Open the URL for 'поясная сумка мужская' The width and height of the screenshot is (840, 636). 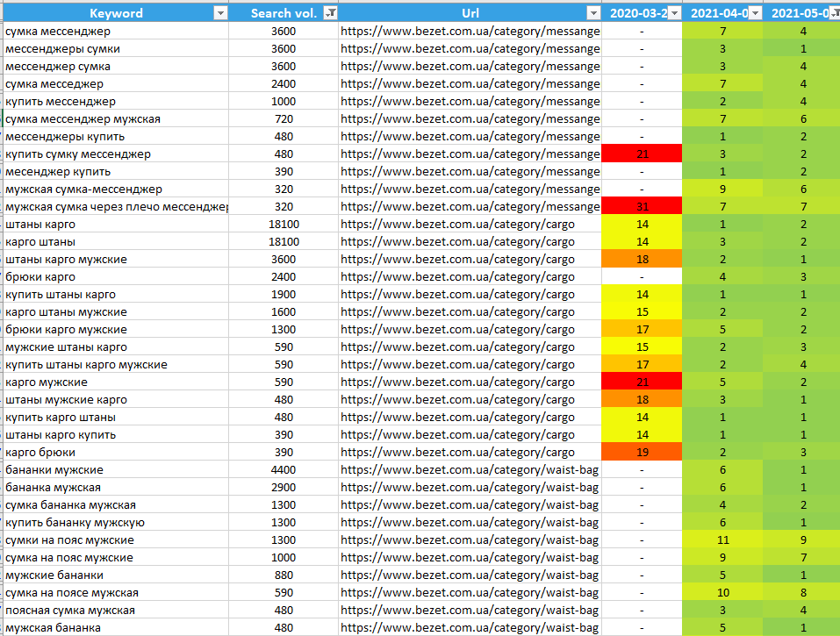coord(470,611)
